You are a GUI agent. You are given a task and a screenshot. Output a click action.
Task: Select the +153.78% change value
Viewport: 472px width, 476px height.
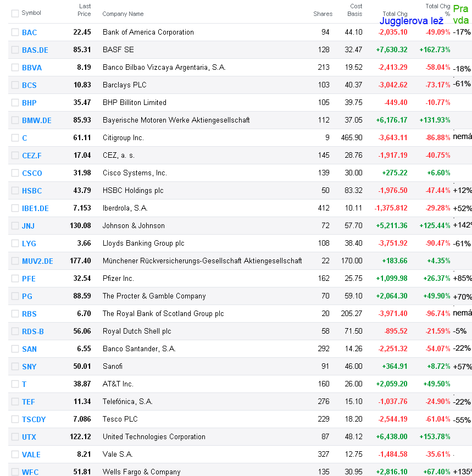[x=435, y=437]
